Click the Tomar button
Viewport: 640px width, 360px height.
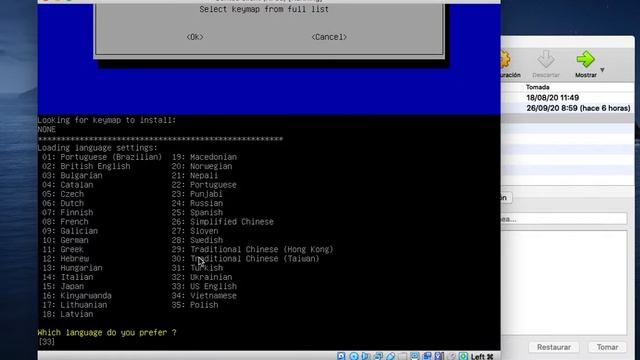(x=607, y=347)
